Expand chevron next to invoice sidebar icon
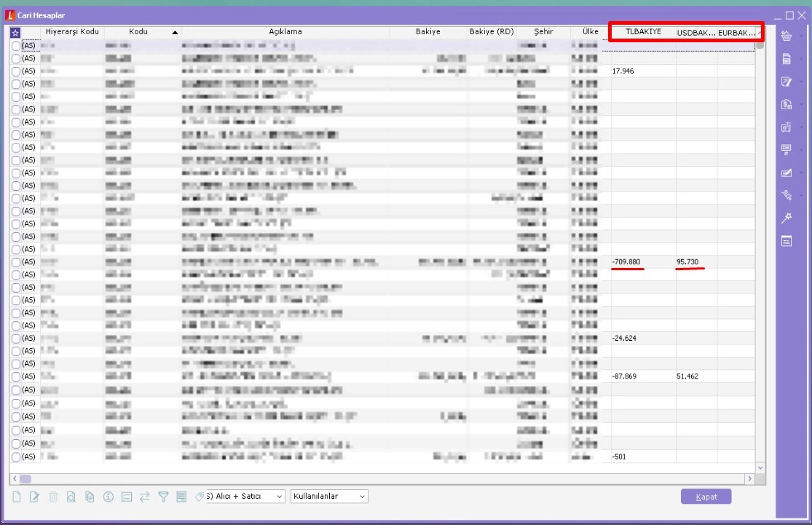The width and height of the screenshot is (812, 525). coord(802,58)
